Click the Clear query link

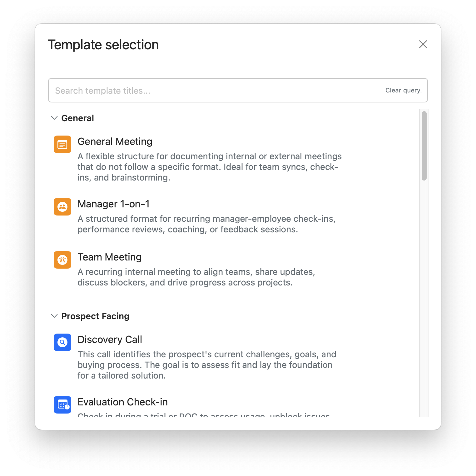(x=403, y=90)
